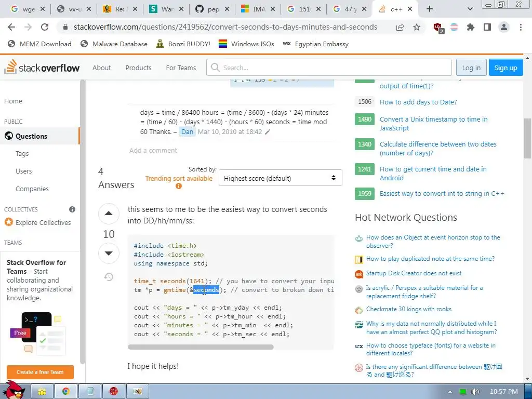532x399 pixels.
Task: Open 'Easiest way to convert int to string' link
Action: tap(442, 194)
